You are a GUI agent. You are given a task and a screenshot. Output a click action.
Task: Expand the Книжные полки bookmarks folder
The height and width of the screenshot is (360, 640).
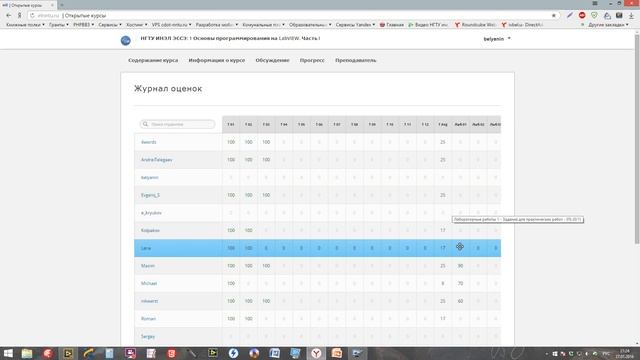(x=25, y=25)
